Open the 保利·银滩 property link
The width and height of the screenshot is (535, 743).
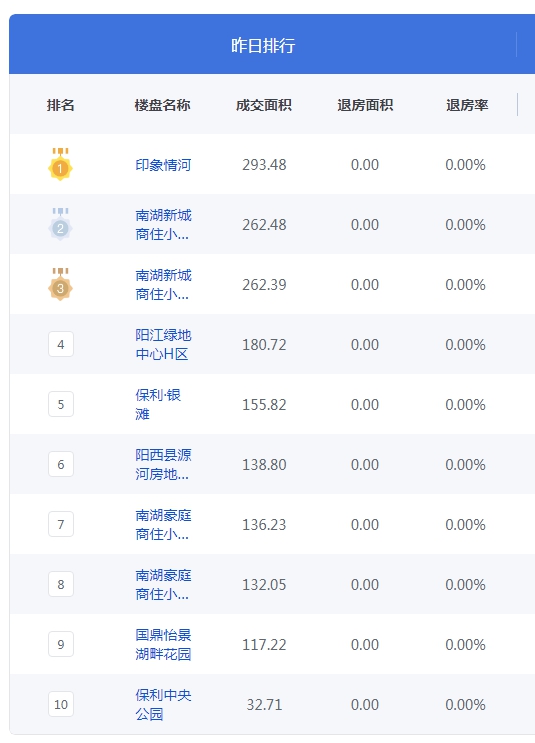158,405
